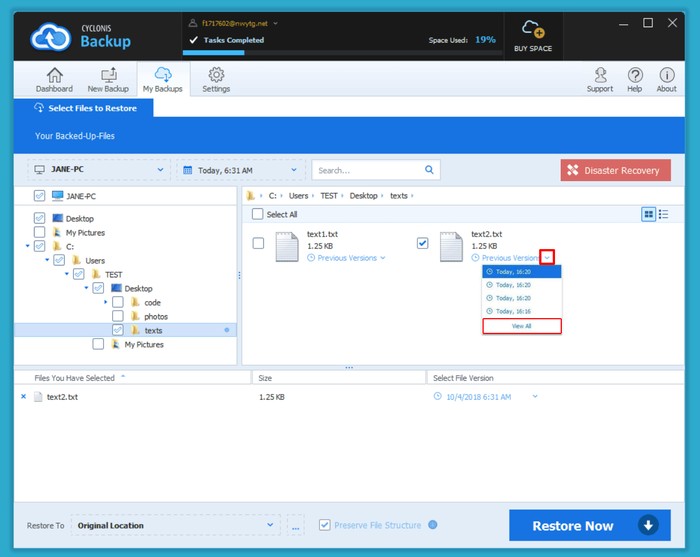Click the Disaster Recovery button
The width and height of the screenshot is (700, 557).
pos(614,170)
